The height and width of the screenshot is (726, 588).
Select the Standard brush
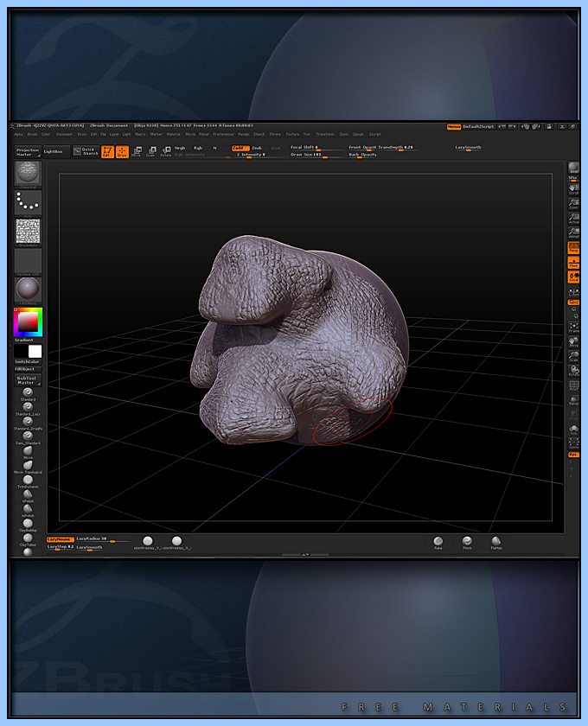pos(28,394)
